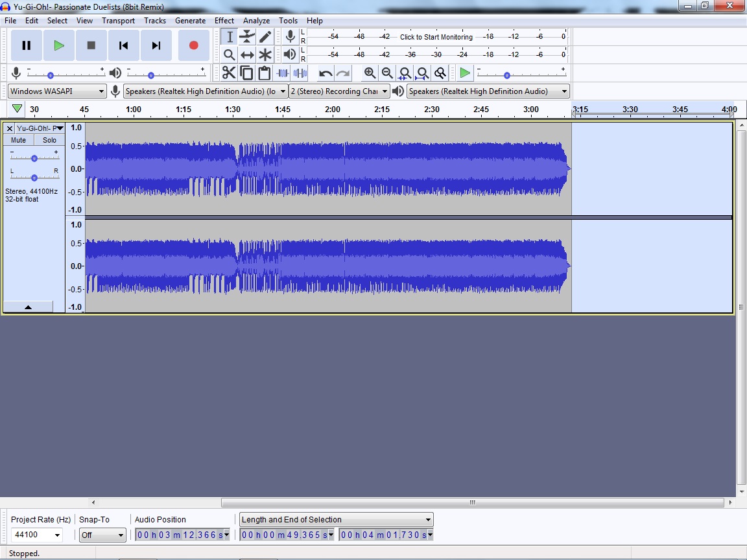Stop playback with the Stop button
The width and height of the screenshot is (747, 560).
91,45
